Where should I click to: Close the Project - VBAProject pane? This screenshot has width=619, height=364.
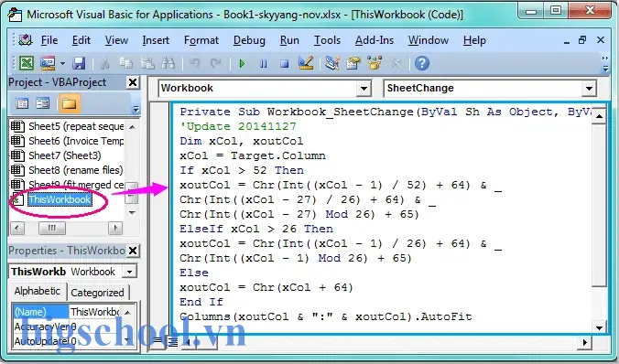(133, 82)
